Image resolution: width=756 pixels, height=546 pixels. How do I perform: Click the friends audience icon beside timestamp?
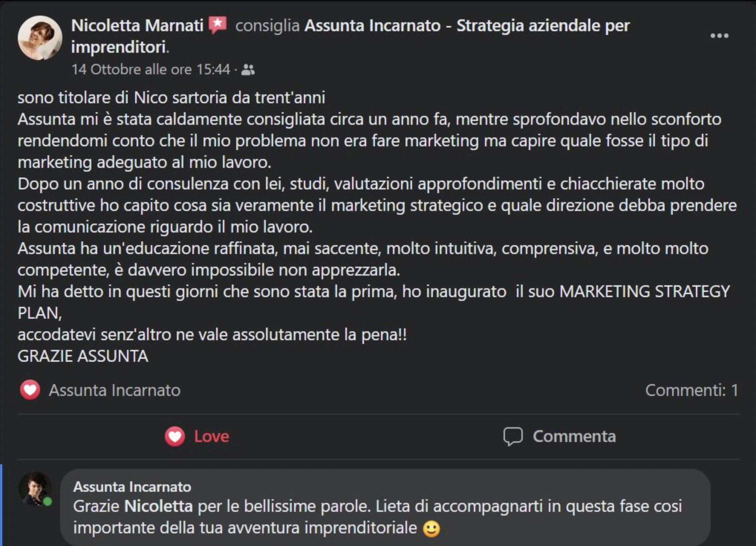248,70
